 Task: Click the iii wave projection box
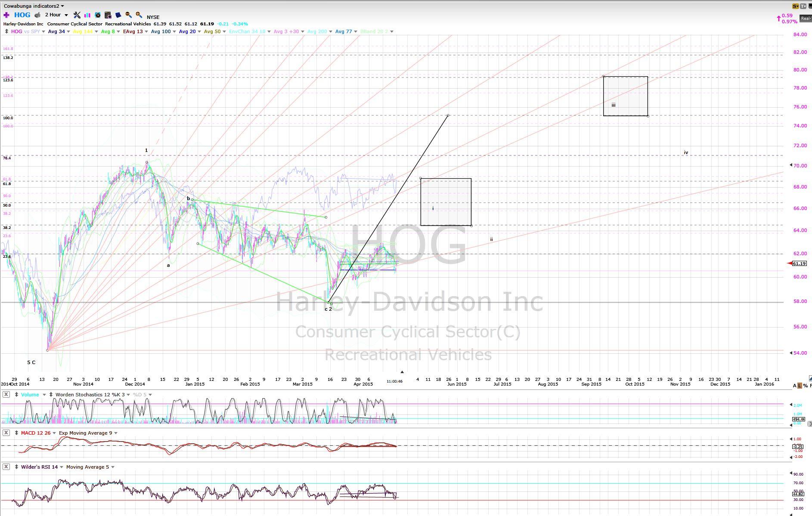click(626, 96)
